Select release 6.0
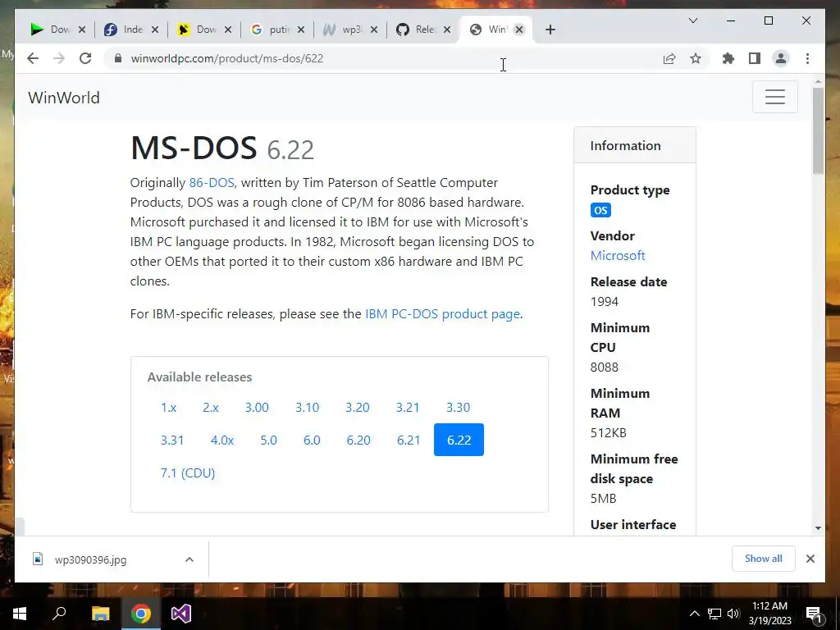Image resolution: width=840 pixels, height=630 pixels. tap(312, 440)
